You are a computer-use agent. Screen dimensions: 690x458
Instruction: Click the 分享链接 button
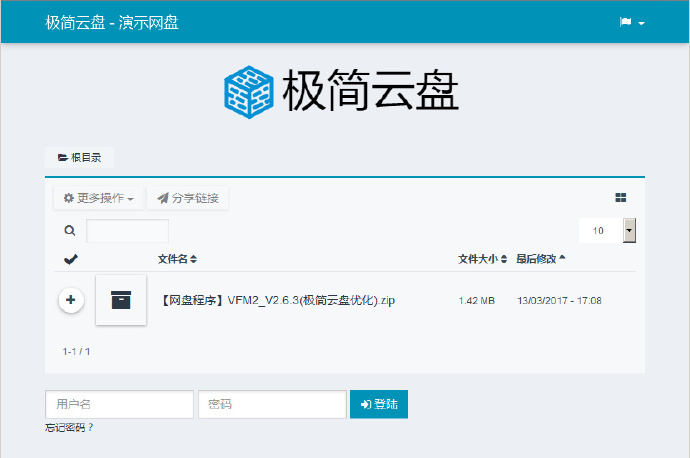[188, 198]
